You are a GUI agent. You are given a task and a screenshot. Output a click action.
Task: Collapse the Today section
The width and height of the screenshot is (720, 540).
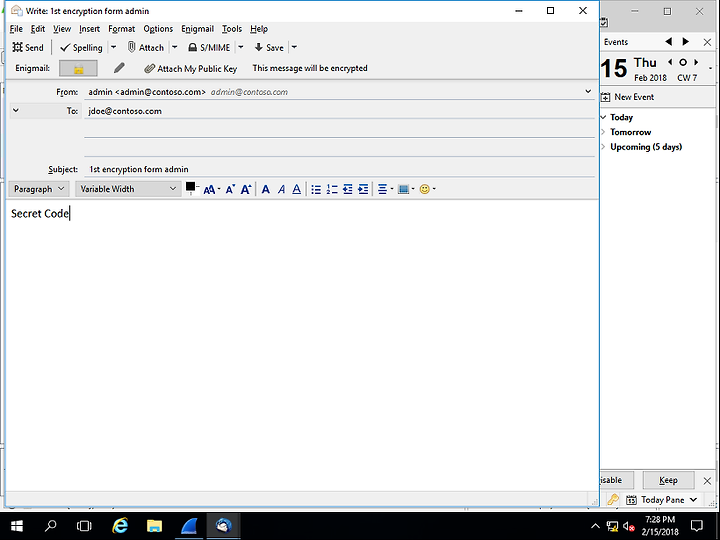coord(603,117)
